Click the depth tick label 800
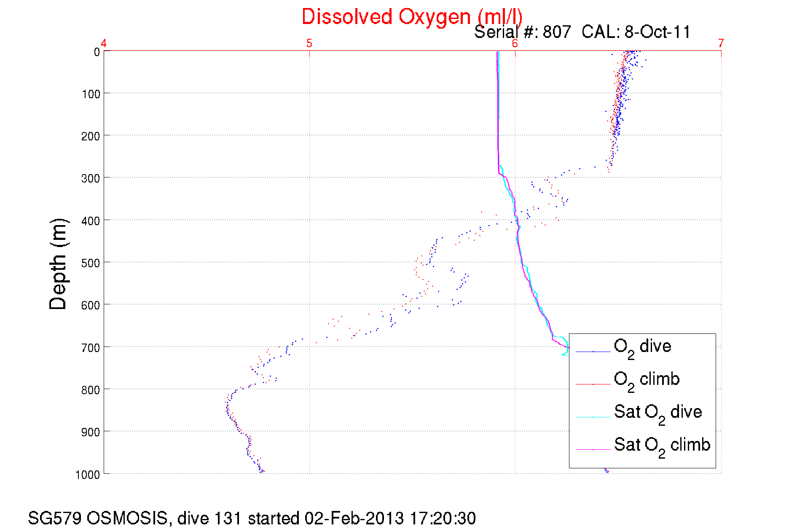The image size is (797, 532). click(x=91, y=390)
